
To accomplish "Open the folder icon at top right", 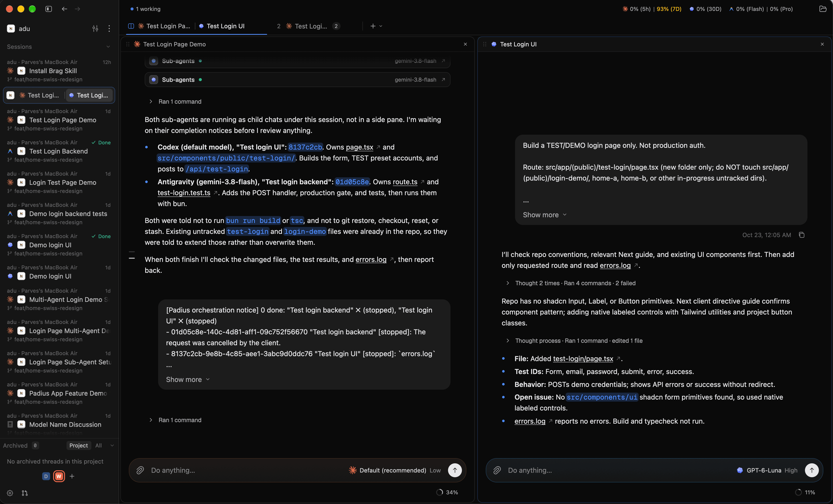I will [823, 9].
